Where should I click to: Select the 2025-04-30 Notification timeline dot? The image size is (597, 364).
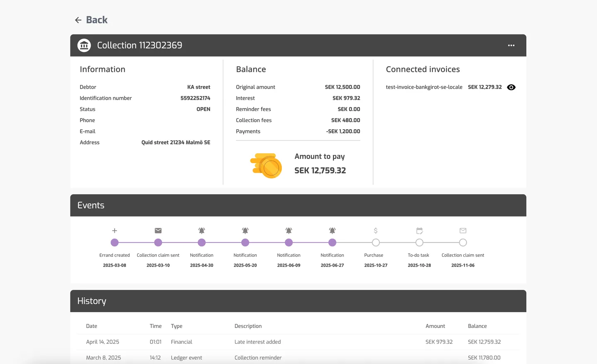(x=202, y=243)
